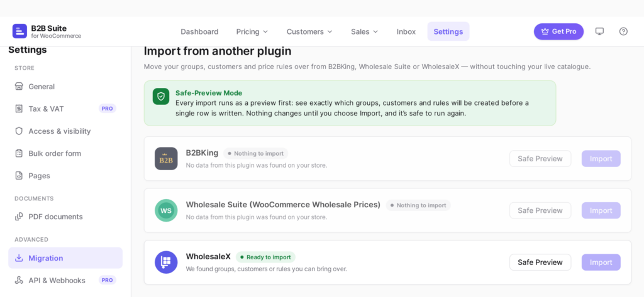644x297 pixels.
Task: Open the monitor display icon in header
Action: coord(599,31)
